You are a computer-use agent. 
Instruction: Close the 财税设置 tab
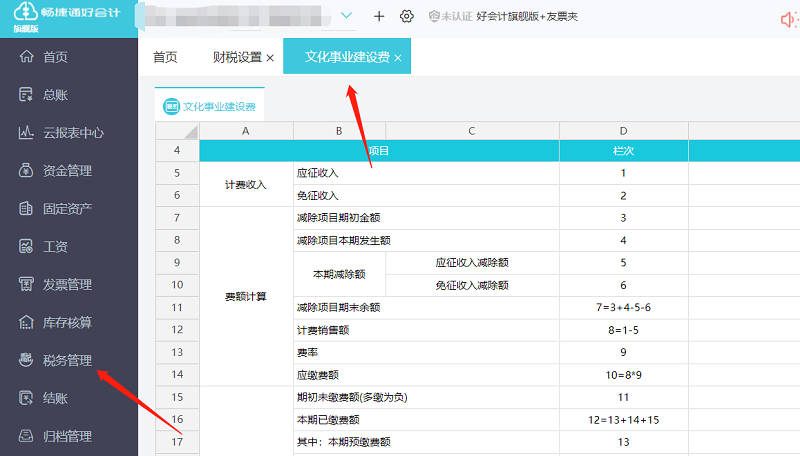click(270, 58)
